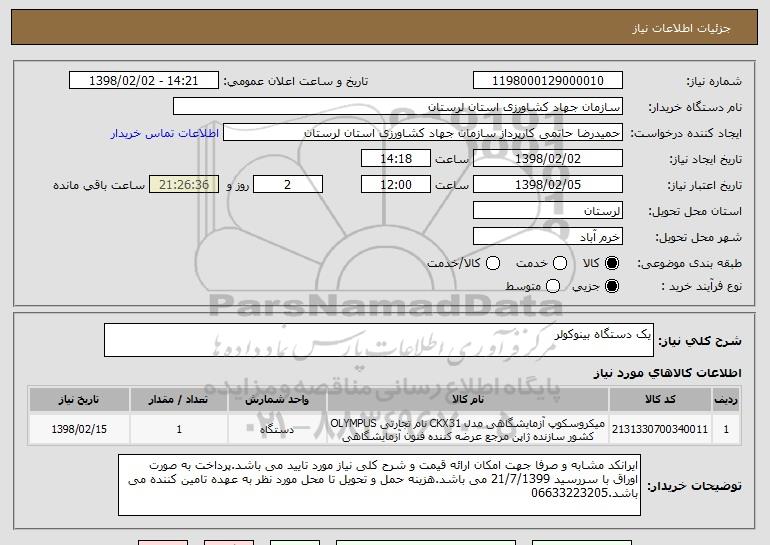
Task: Click the validity time field 12:00
Action: 396,185
